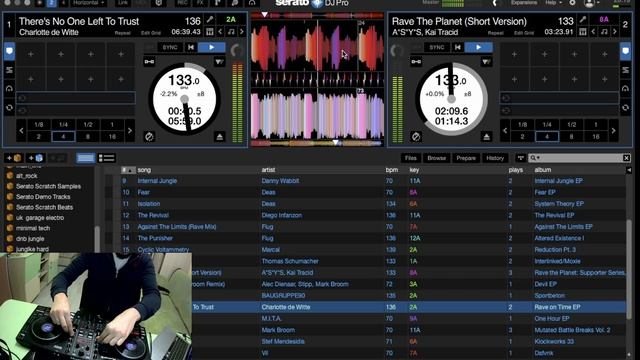Add new smart crate
Image resolution: width=640 pixels, height=360 pixels.
click(x=36, y=158)
